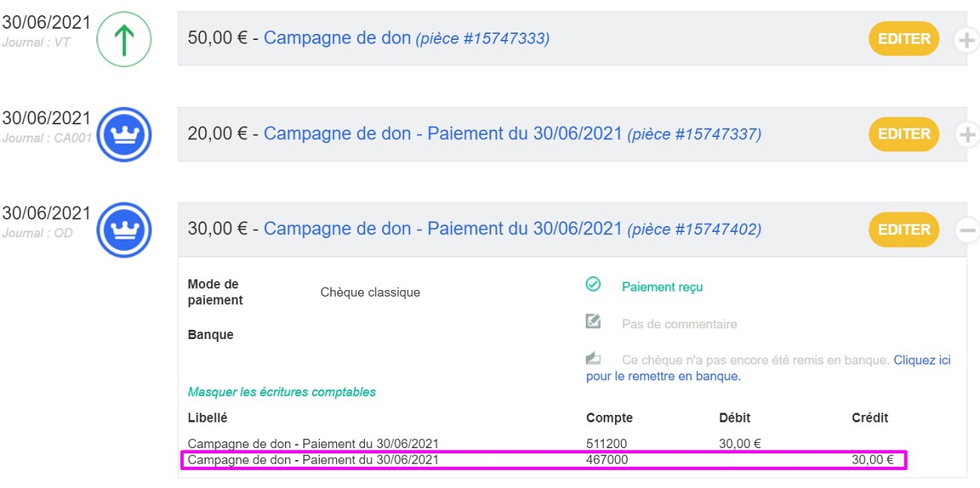Edit the 30,00 € payment entry
The image size is (980, 488).
(904, 230)
